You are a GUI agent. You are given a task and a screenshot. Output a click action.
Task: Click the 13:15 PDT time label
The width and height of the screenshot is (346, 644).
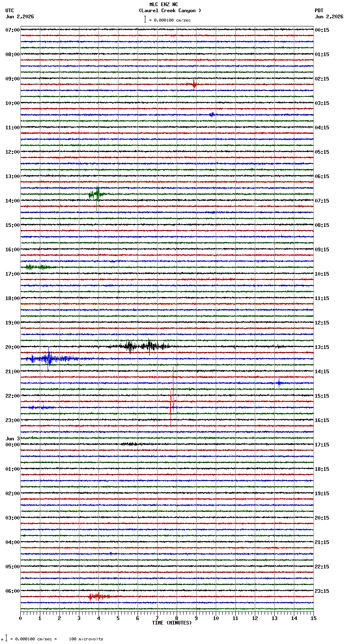point(322,347)
